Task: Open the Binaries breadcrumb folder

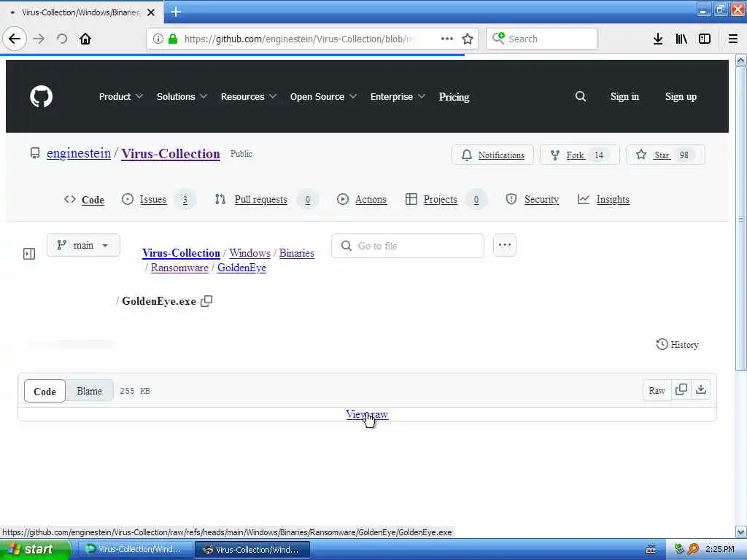Action: 297,253
